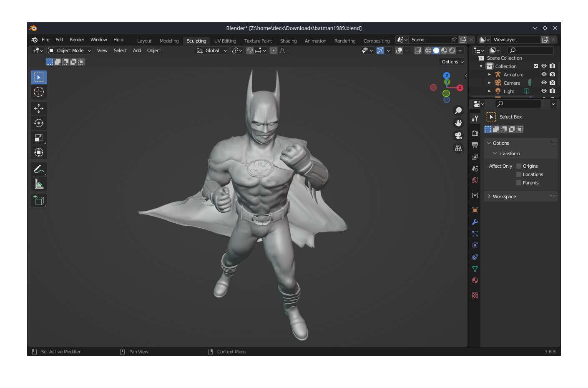588x388 pixels.
Task: Hide the Camera object eye icon
Action: tap(544, 83)
